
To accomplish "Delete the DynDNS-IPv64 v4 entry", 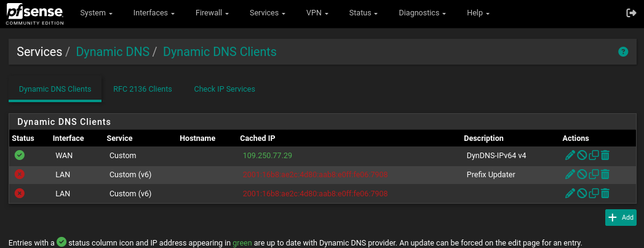I will pyautogui.click(x=605, y=156).
